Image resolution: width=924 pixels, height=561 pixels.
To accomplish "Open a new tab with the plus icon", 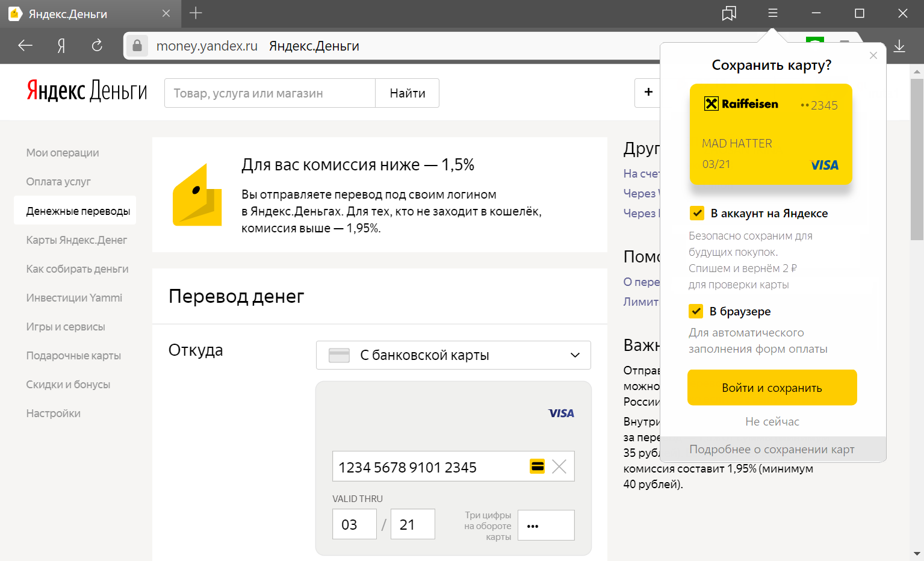I will pos(196,13).
